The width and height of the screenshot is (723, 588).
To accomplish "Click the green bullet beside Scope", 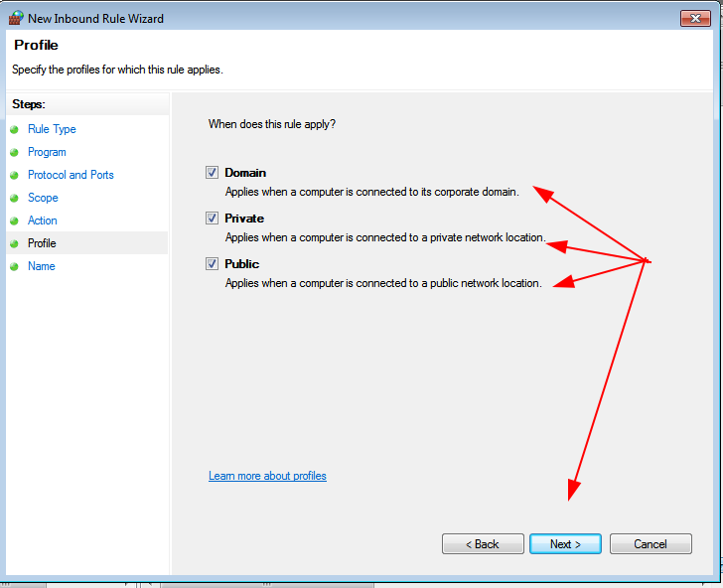I will tap(14, 199).
